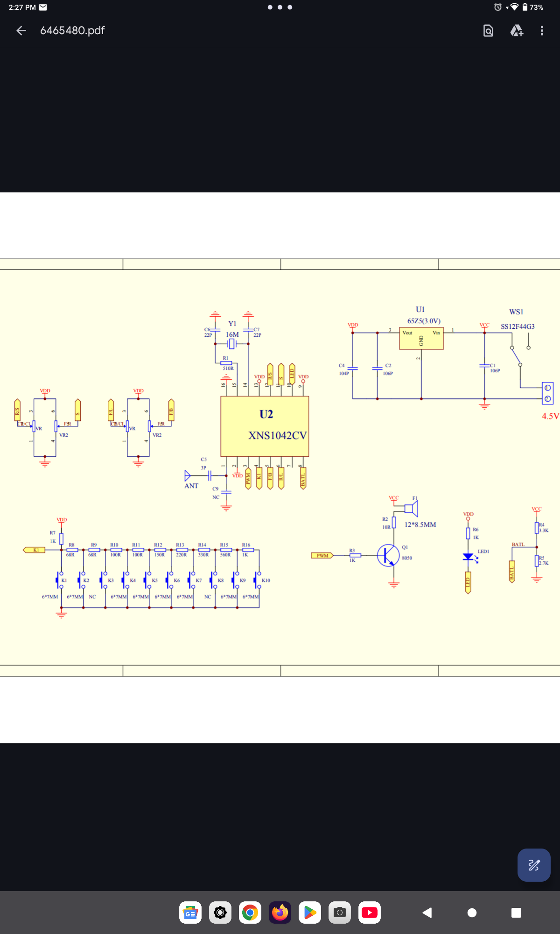Launch Settings app from taskbar
The width and height of the screenshot is (560, 934).
point(220,913)
